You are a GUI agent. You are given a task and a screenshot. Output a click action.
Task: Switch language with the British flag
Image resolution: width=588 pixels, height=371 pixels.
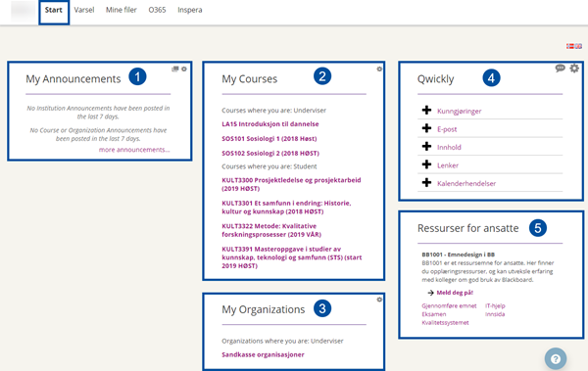point(578,46)
